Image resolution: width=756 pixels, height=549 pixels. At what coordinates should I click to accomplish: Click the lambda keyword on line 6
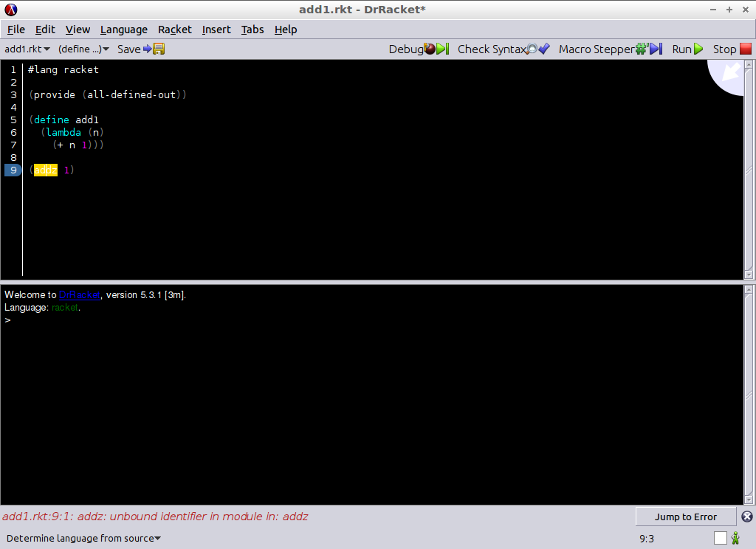point(63,132)
